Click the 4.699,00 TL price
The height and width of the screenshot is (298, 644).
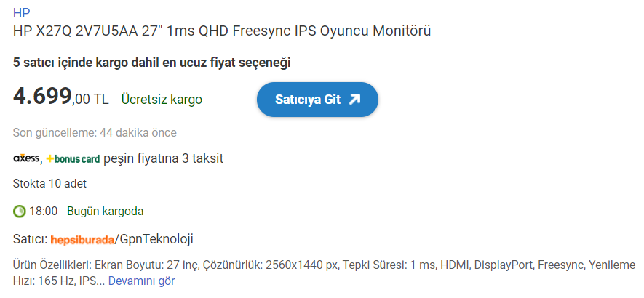[60, 97]
